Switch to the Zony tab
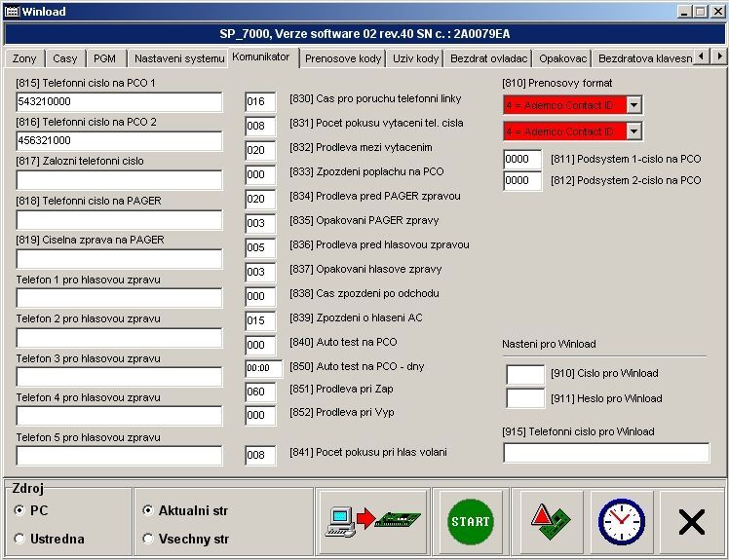Image resolution: width=729 pixels, height=560 pixels. pos(24,58)
